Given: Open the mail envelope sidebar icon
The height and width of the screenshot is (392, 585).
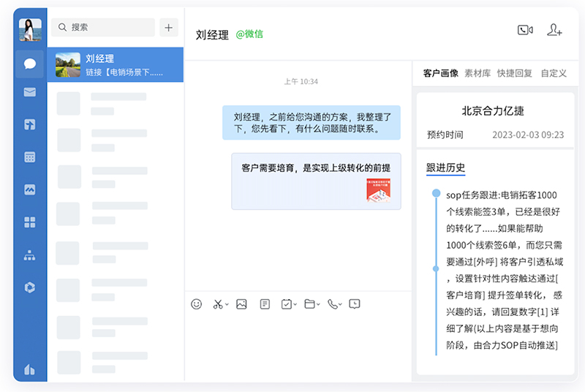Looking at the screenshot, I should 30,92.
